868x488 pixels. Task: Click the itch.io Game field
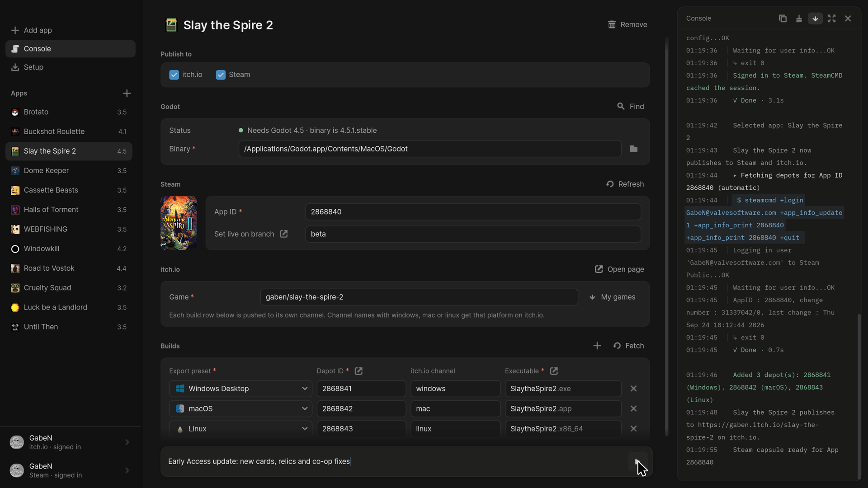pos(419,297)
